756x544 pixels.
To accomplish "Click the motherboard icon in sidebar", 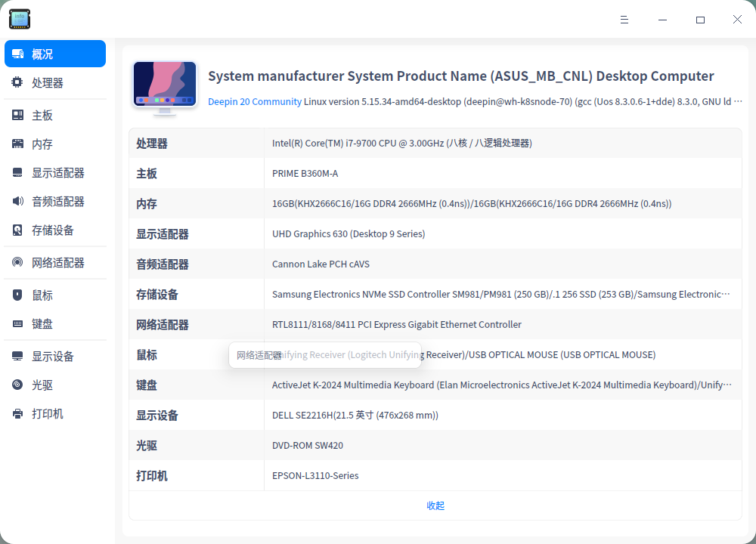I will click(x=18, y=115).
